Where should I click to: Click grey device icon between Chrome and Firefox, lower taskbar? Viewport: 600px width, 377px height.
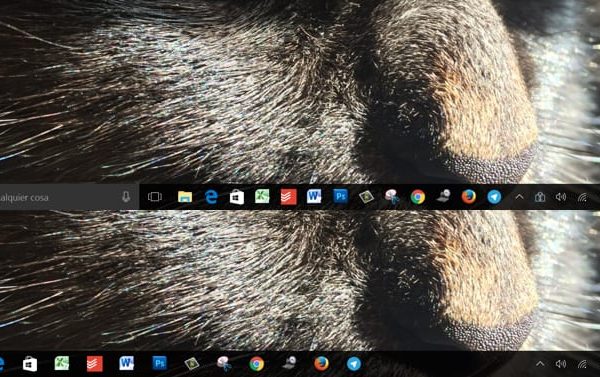point(290,363)
